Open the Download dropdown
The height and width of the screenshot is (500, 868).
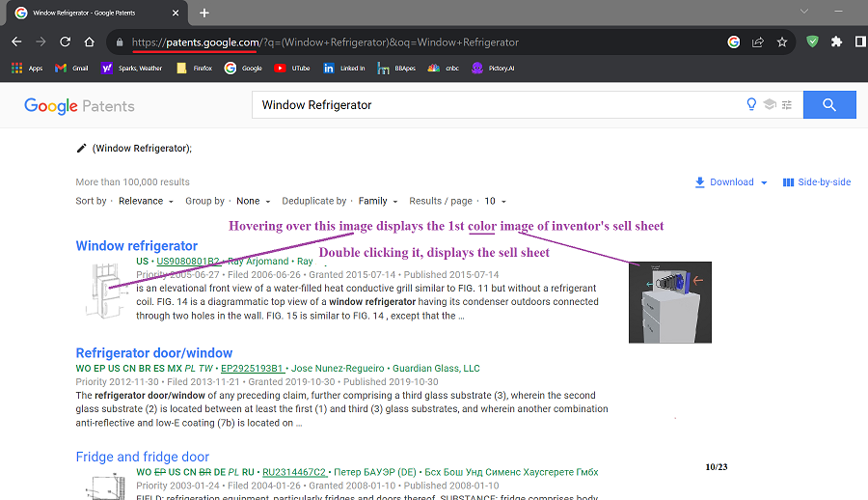pos(731,182)
